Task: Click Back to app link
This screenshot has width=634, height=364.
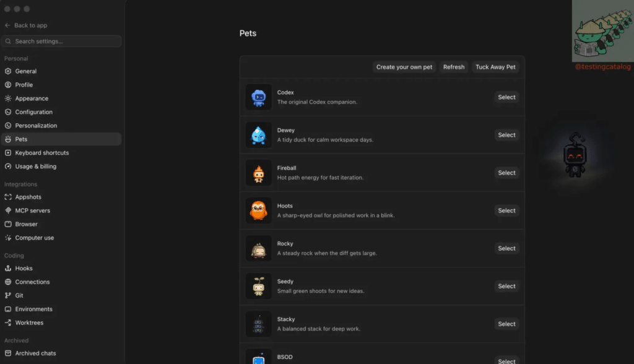Action: pyautogui.click(x=26, y=25)
